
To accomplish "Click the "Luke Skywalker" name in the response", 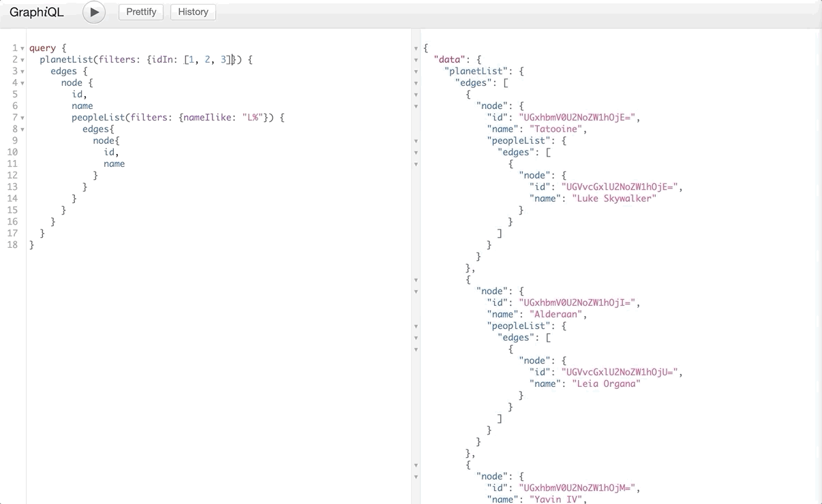I will coord(614,199).
